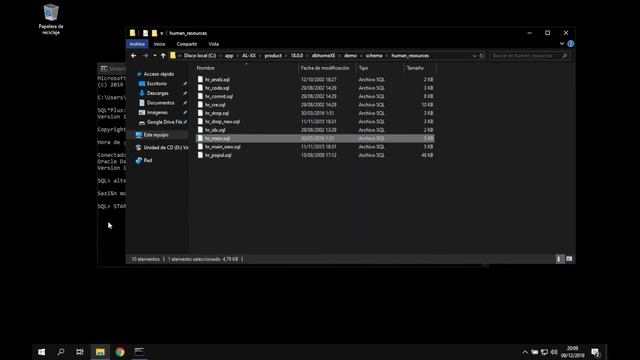The height and width of the screenshot is (360, 640).
Task: Select Este equipo in navigation pane
Action: coord(156,135)
